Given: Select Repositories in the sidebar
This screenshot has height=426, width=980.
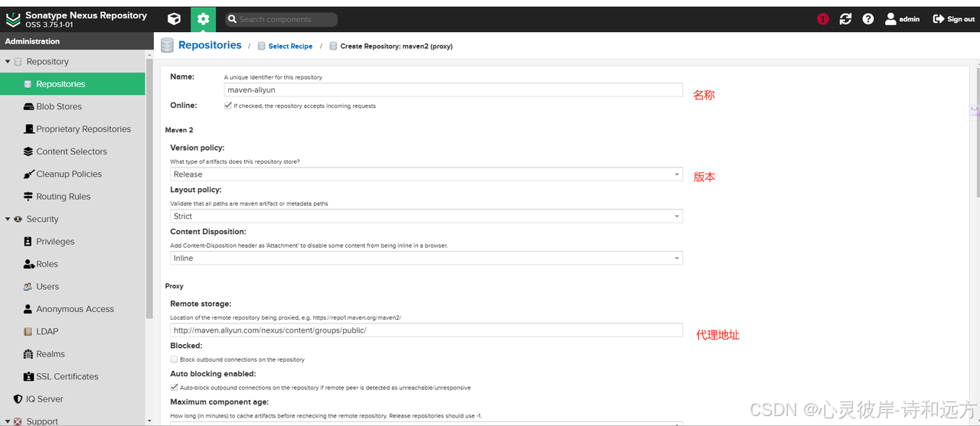Looking at the screenshot, I should (x=73, y=84).
